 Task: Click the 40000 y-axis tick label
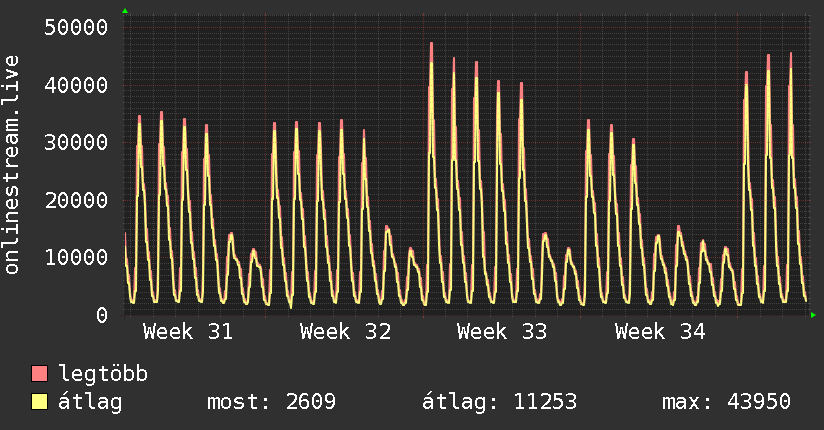click(76, 85)
